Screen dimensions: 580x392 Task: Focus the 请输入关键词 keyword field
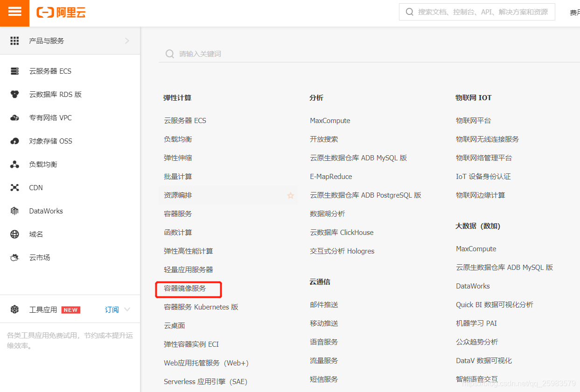point(369,54)
